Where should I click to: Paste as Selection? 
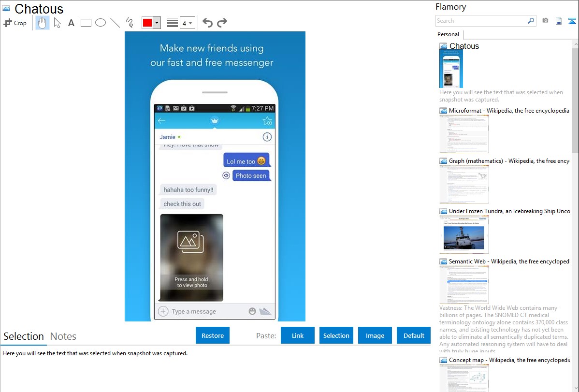(336, 335)
